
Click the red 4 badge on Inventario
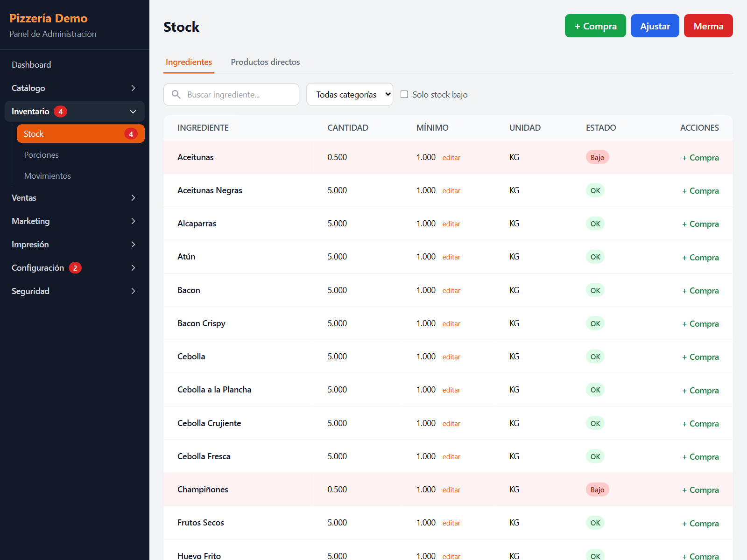[60, 112]
